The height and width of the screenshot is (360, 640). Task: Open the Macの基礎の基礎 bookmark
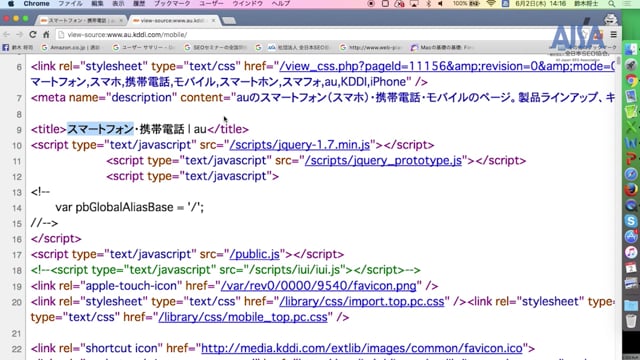pos(442,47)
